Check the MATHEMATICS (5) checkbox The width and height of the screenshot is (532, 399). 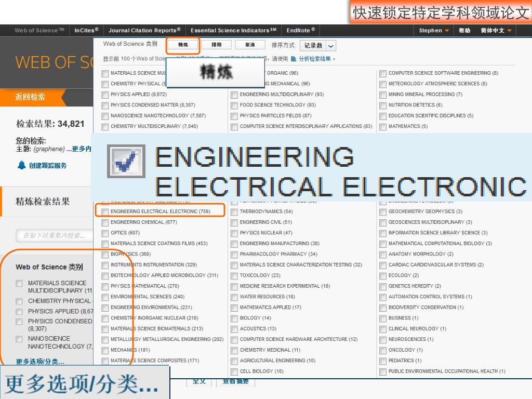(x=383, y=127)
